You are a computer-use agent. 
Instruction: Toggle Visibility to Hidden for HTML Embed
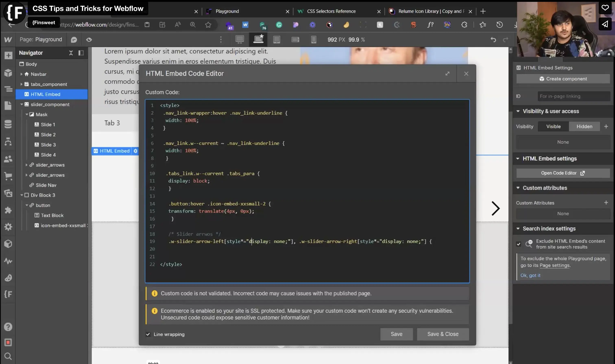[585, 127]
